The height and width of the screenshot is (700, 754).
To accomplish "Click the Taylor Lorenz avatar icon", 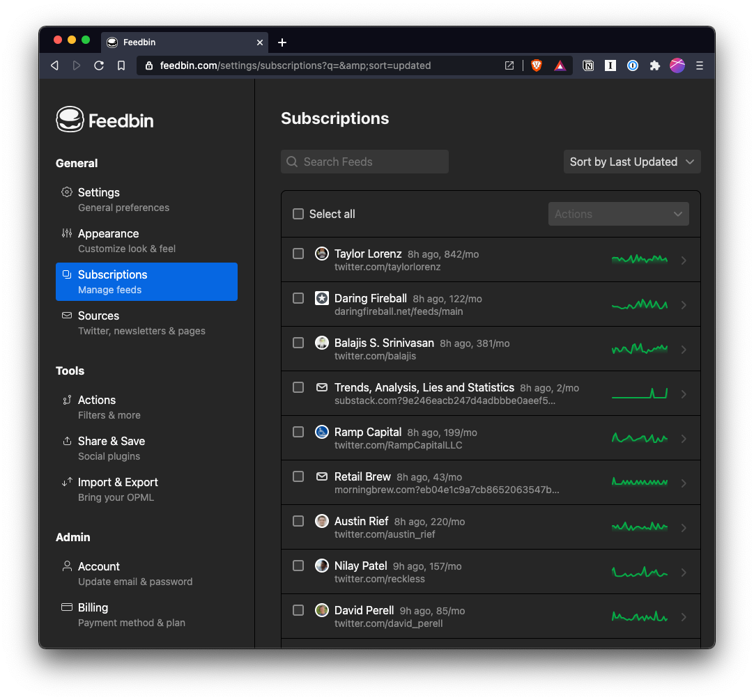I will pyautogui.click(x=322, y=254).
